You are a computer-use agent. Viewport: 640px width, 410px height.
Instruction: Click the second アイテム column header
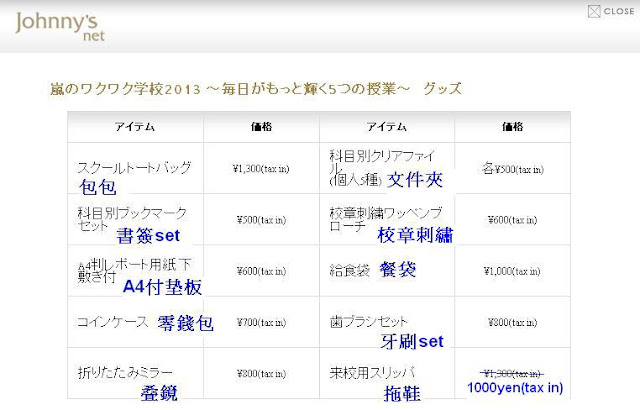pyautogui.click(x=387, y=127)
